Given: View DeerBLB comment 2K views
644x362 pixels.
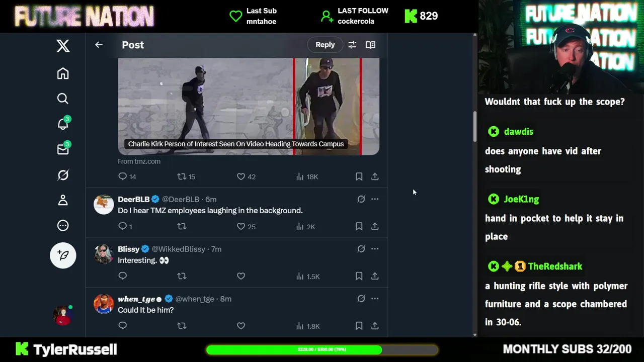Looking at the screenshot, I should pos(305,226).
